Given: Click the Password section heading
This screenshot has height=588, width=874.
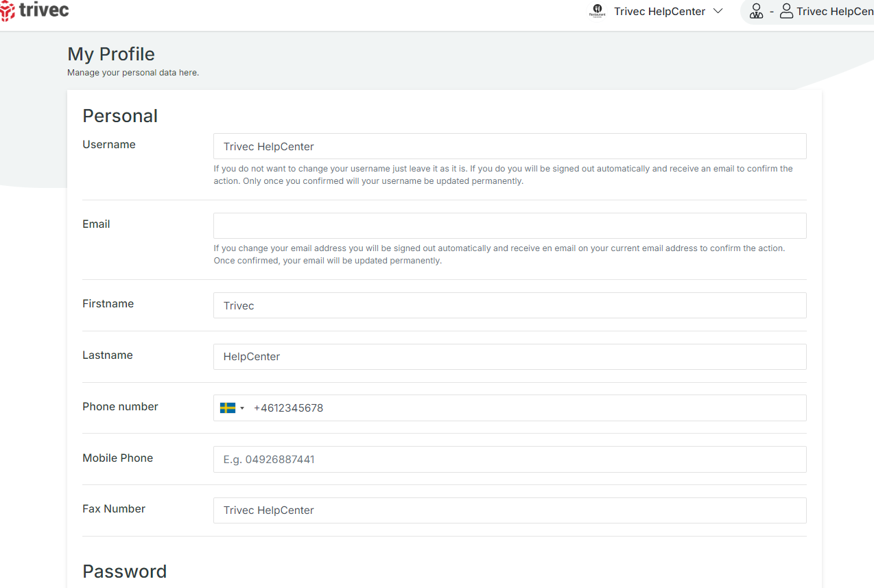Looking at the screenshot, I should point(124,572).
